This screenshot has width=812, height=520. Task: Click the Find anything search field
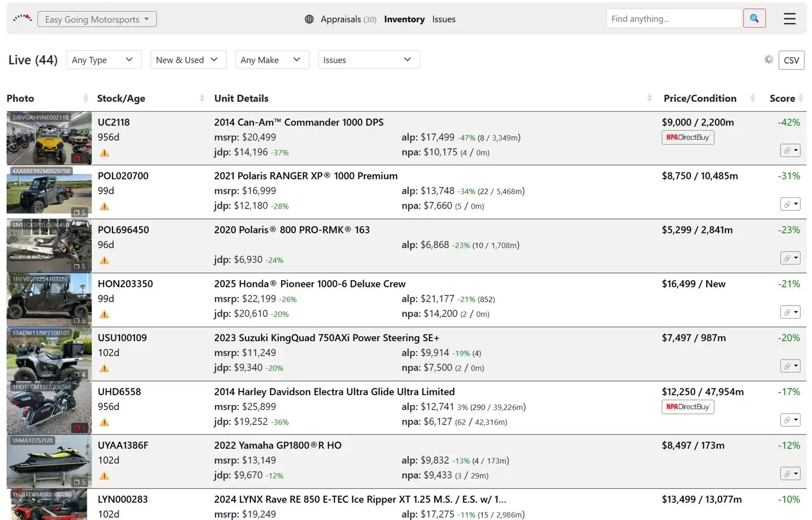tap(674, 18)
